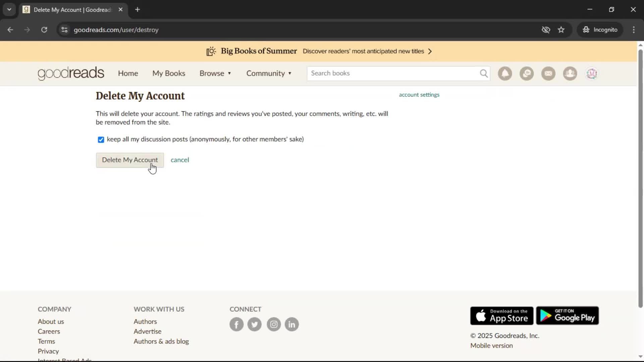Go back with the browser back arrow
This screenshot has height=362, width=644.
[x=10, y=30]
